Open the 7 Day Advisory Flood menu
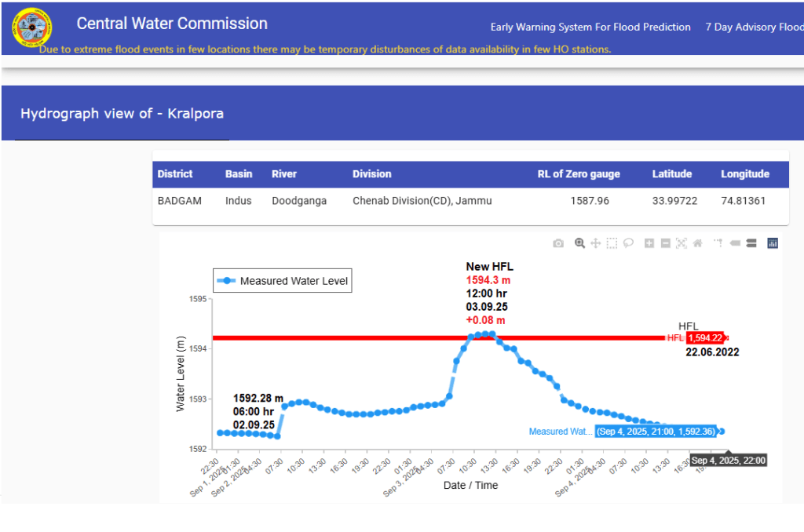This screenshot has height=532, width=804. [x=754, y=27]
